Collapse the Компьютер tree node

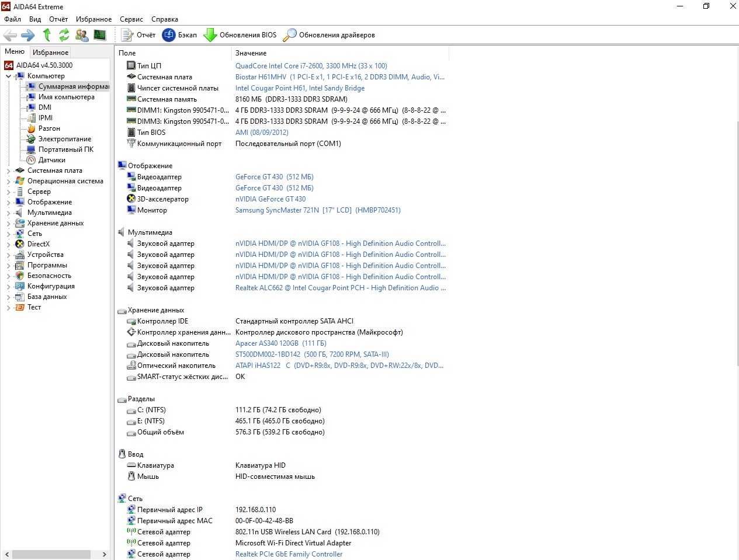pyautogui.click(x=8, y=76)
